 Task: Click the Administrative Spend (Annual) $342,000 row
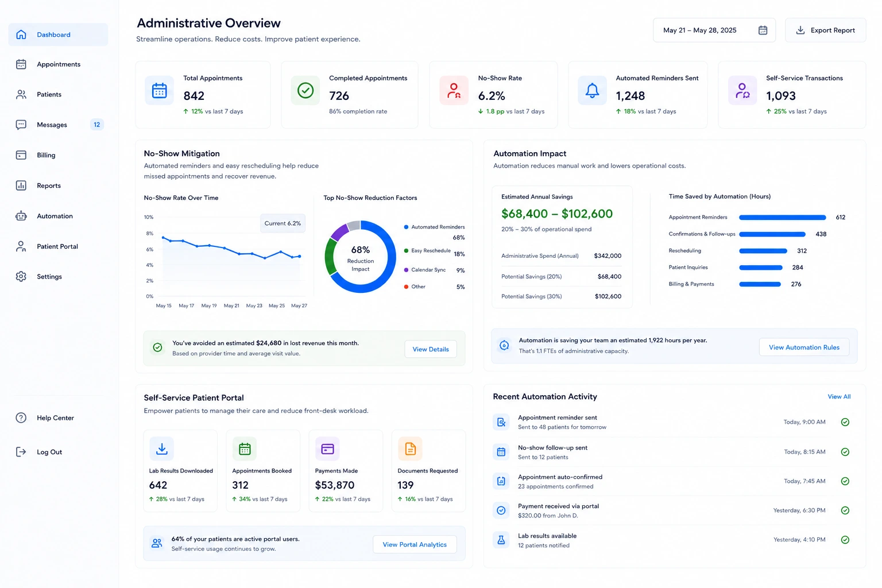[561, 256]
